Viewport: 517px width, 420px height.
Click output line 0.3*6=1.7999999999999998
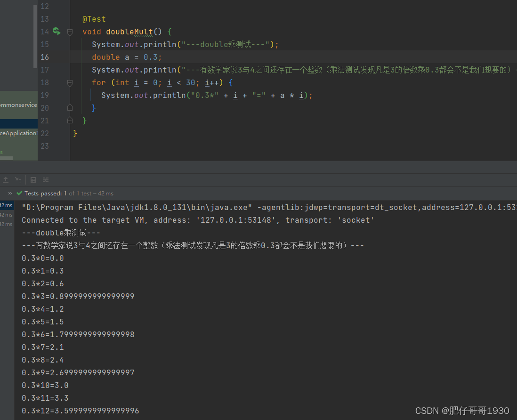click(x=78, y=335)
